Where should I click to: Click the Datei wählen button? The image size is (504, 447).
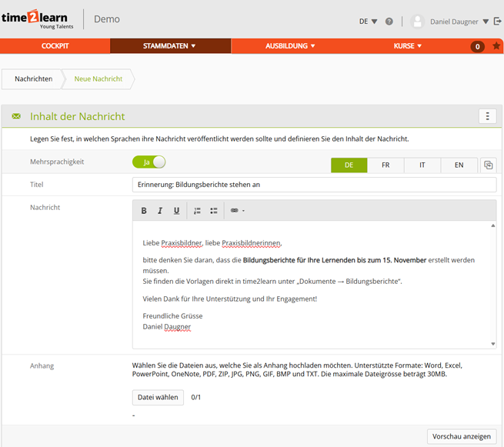point(158,398)
